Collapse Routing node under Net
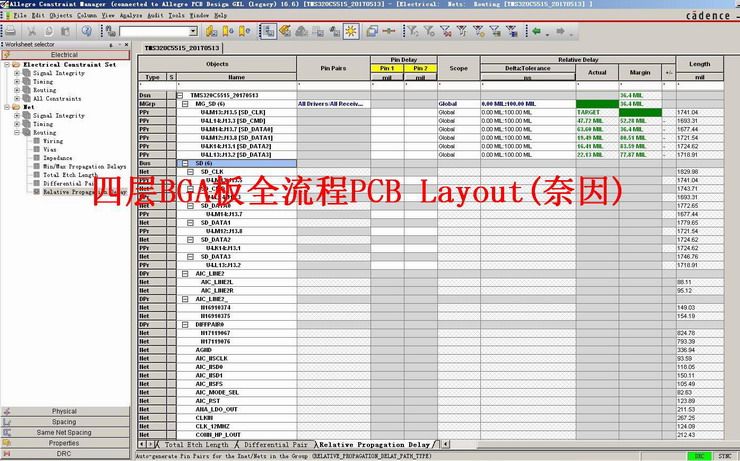 coord(17,133)
